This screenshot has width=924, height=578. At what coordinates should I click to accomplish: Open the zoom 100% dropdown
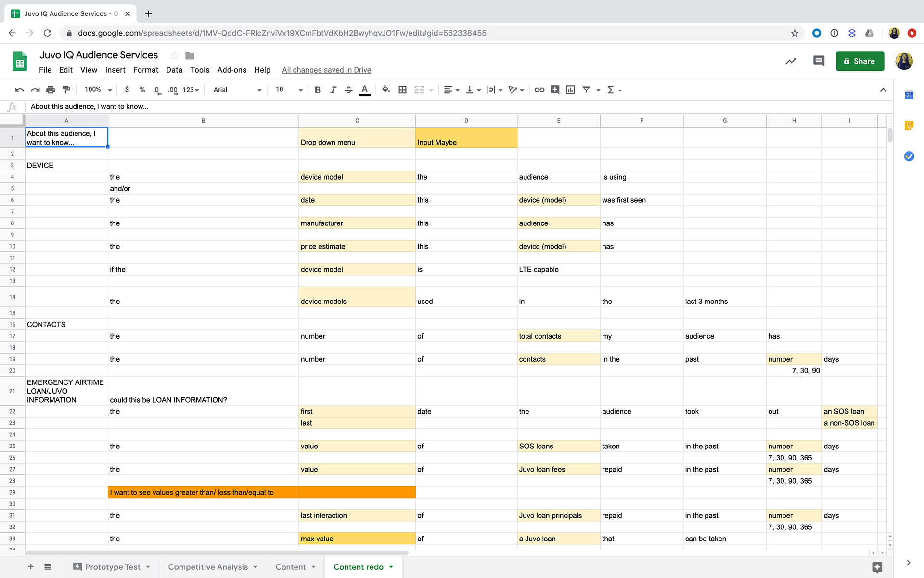click(98, 90)
